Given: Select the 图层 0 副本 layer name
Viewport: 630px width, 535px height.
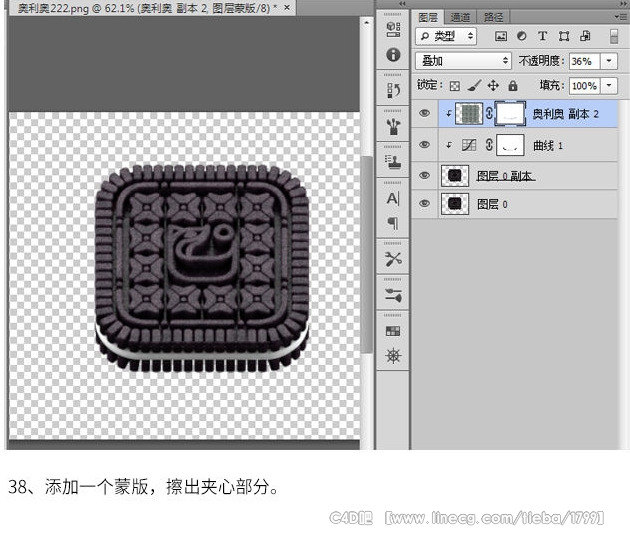Looking at the screenshot, I should coord(505,176).
